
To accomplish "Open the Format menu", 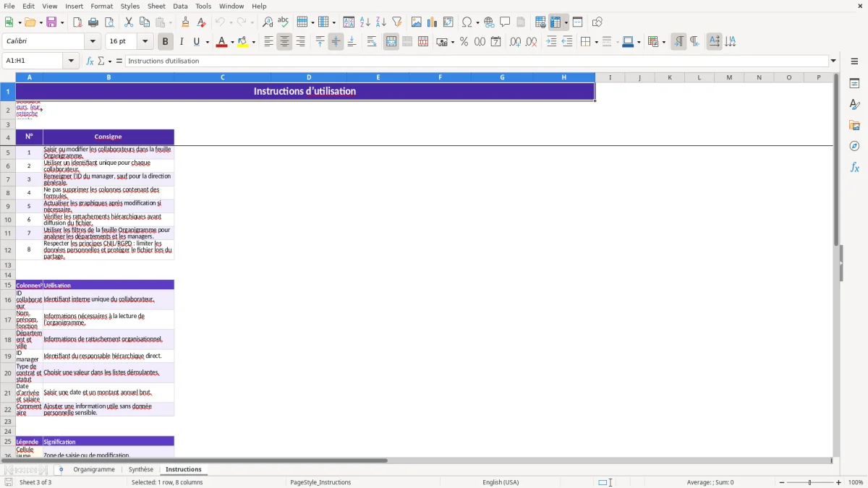I will click(101, 6).
